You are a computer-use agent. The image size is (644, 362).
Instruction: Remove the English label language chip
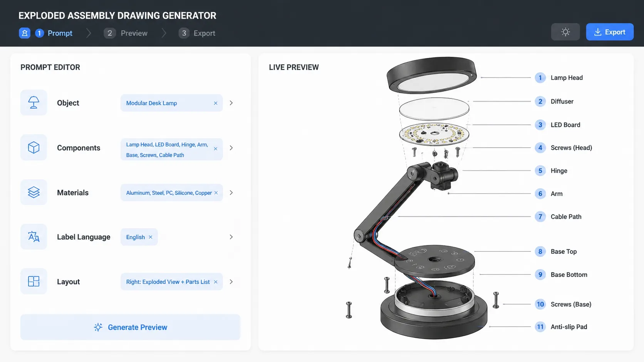(150, 237)
